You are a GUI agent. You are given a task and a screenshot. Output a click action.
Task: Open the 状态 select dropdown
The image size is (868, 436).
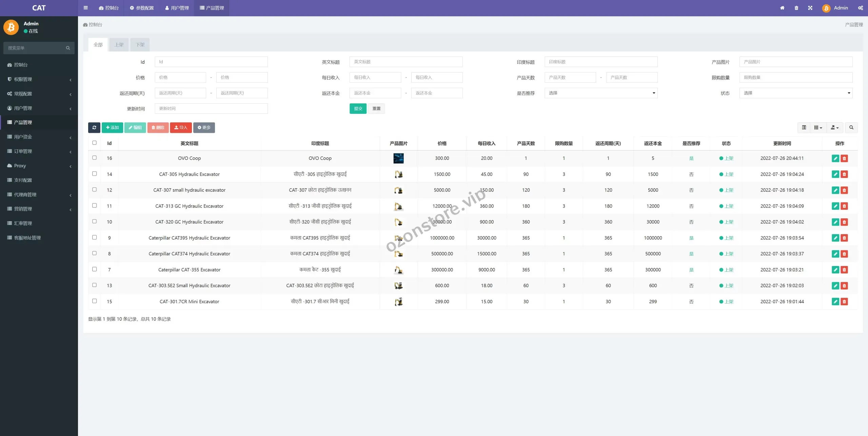pos(795,93)
